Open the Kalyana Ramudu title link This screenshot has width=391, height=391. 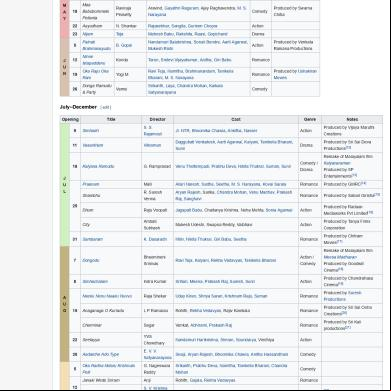[x=98, y=166]
